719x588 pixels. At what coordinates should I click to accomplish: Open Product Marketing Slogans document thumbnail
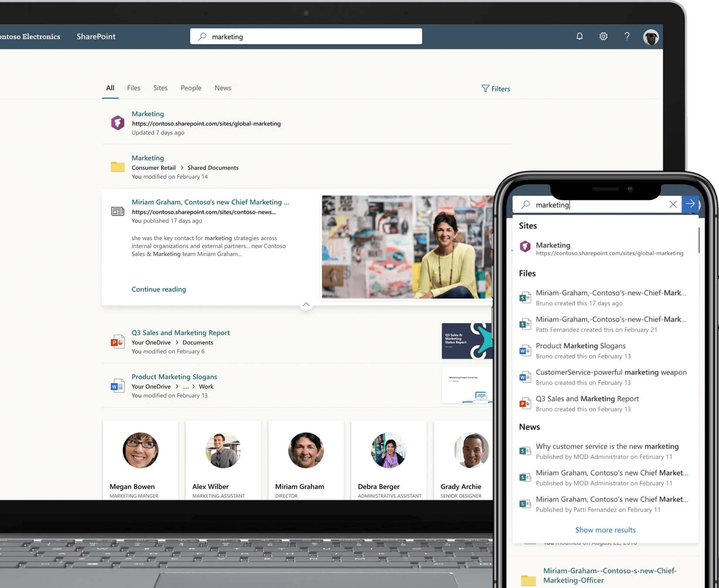(x=467, y=385)
